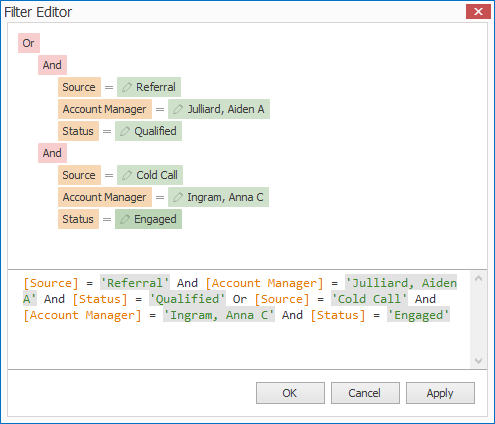Apply the filter without closing
This screenshot has height=424, width=495.
[440, 393]
